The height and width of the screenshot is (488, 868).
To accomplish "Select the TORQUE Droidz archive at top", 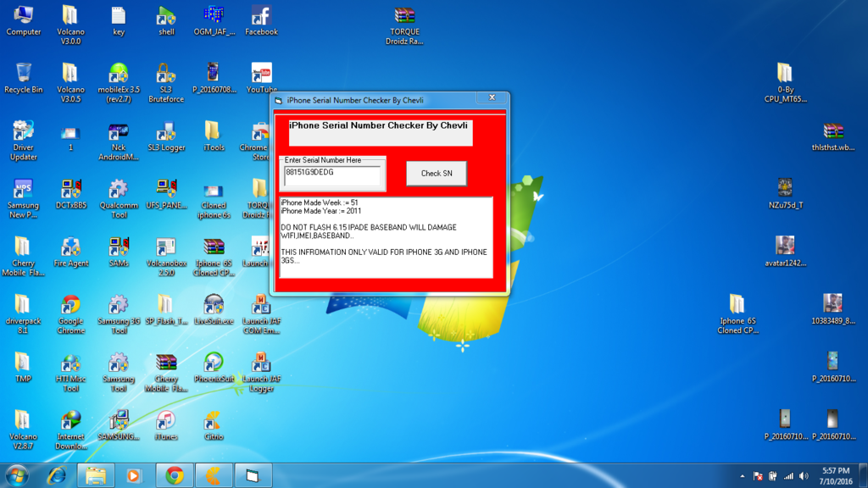I will coord(404,17).
